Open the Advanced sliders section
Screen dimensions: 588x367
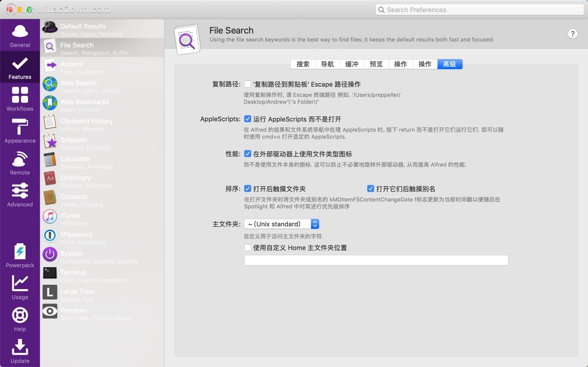coord(20,195)
